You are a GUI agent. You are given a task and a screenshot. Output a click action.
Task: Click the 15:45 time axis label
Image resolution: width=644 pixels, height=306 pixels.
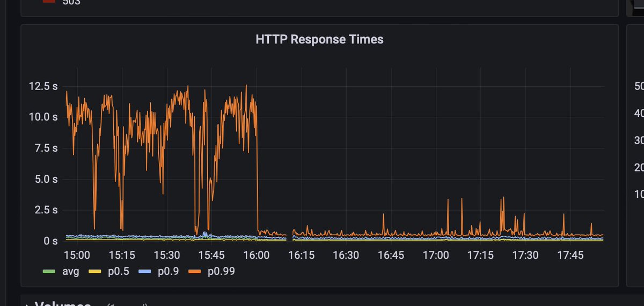(x=211, y=256)
